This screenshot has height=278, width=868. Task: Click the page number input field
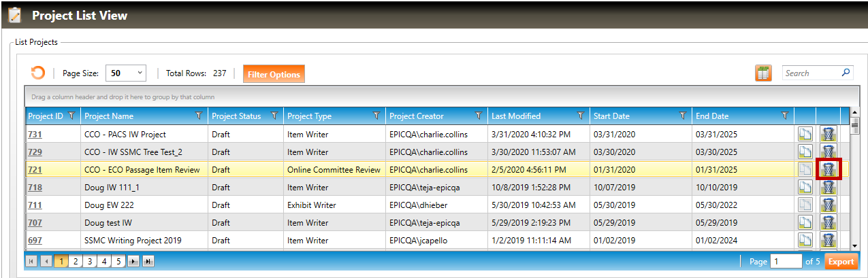(x=786, y=261)
